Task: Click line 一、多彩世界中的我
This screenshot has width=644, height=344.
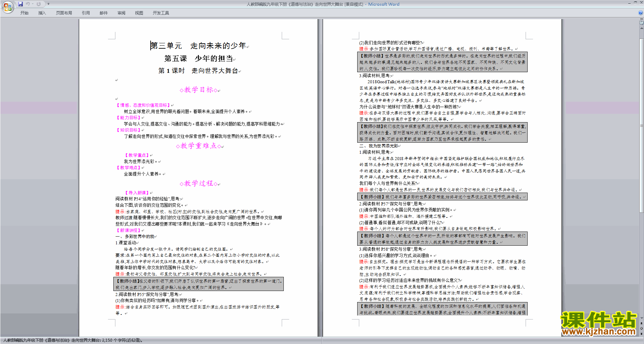Action: pyautogui.click(x=135, y=237)
